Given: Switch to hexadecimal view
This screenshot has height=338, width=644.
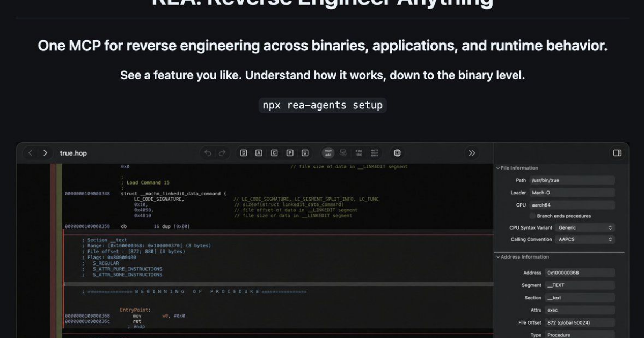Looking at the screenshot, I should pos(374,153).
